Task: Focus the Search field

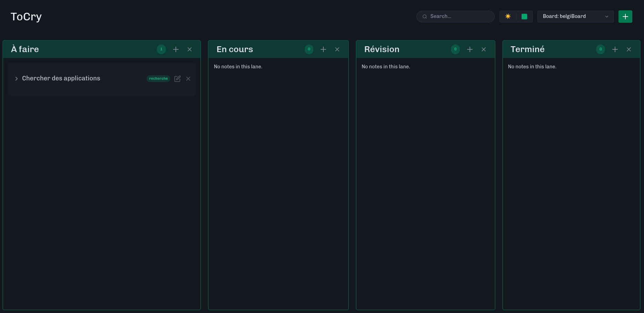Action: 456,16
